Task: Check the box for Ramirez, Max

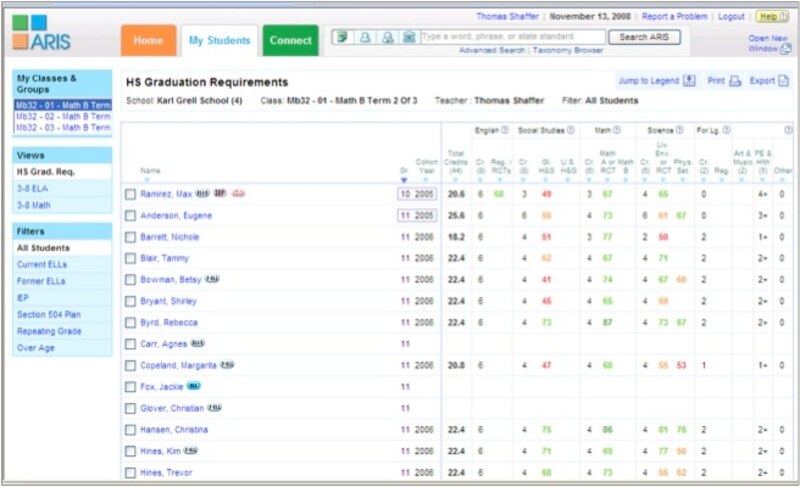Action: [x=130, y=194]
